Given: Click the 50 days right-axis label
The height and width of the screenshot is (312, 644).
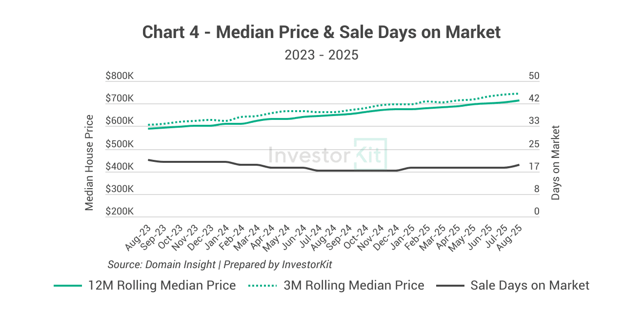Looking at the screenshot, I should [534, 76].
